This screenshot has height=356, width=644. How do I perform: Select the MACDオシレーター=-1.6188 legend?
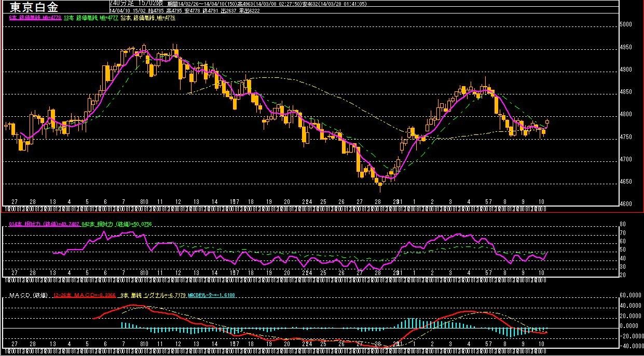tap(212, 295)
